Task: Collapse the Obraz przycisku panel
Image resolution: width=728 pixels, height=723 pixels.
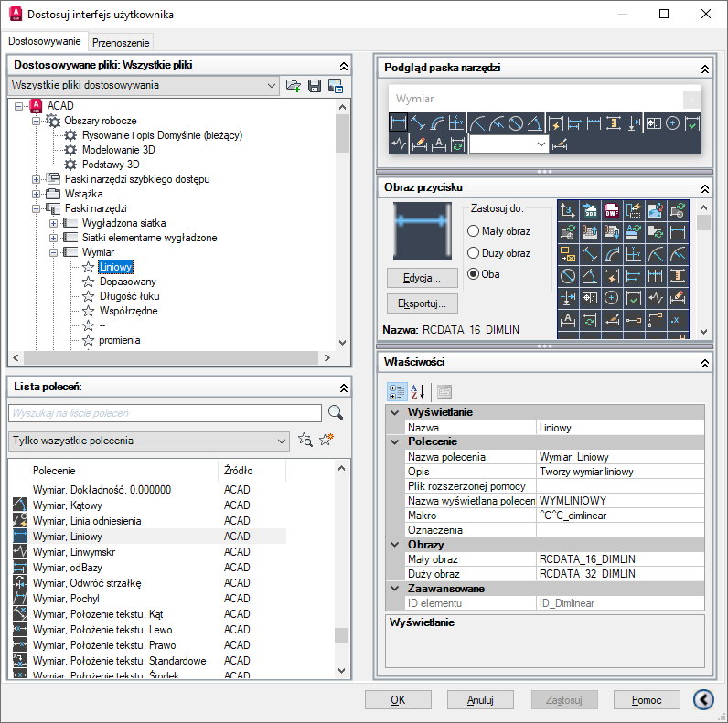Action: pyautogui.click(x=705, y=188)
